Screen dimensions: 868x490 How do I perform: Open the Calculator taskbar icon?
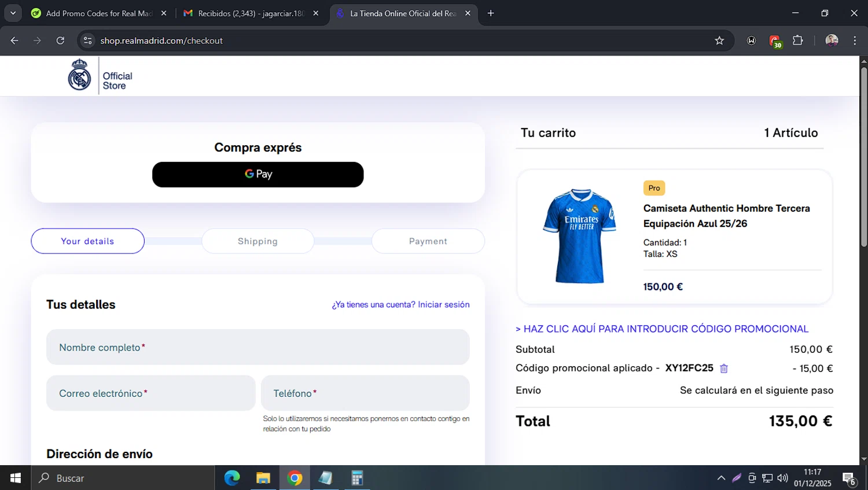(x=357, y=478)
